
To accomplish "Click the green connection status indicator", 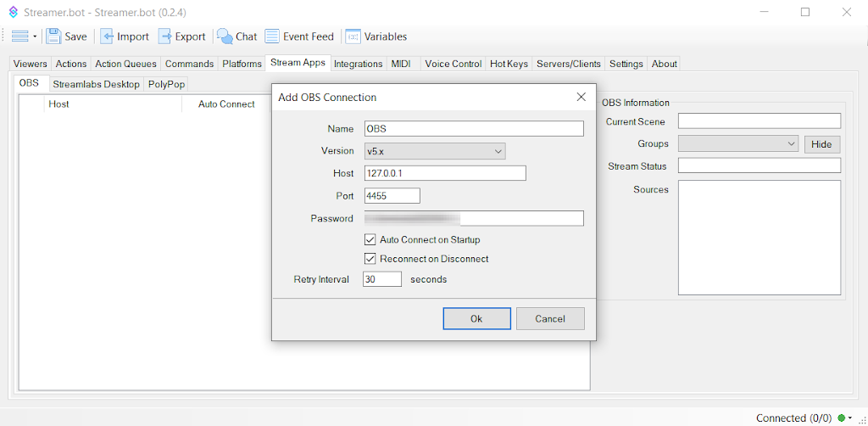I will click(841, 418).
